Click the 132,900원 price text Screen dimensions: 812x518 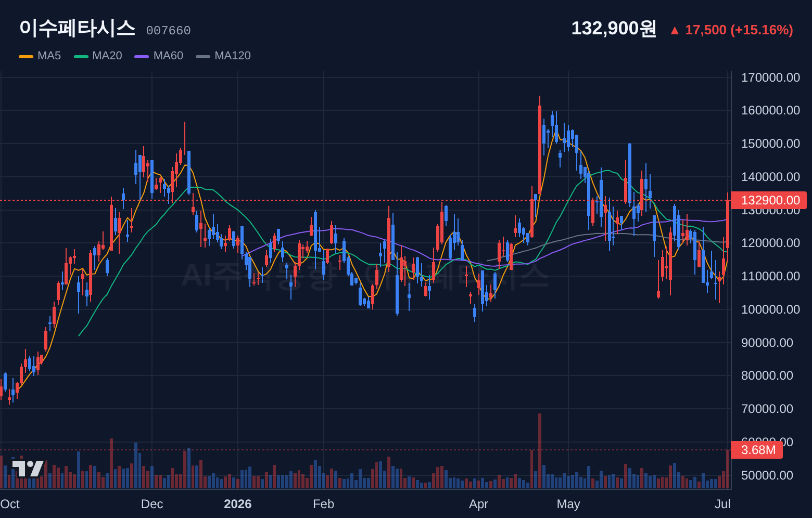click(x=614, y=29)
